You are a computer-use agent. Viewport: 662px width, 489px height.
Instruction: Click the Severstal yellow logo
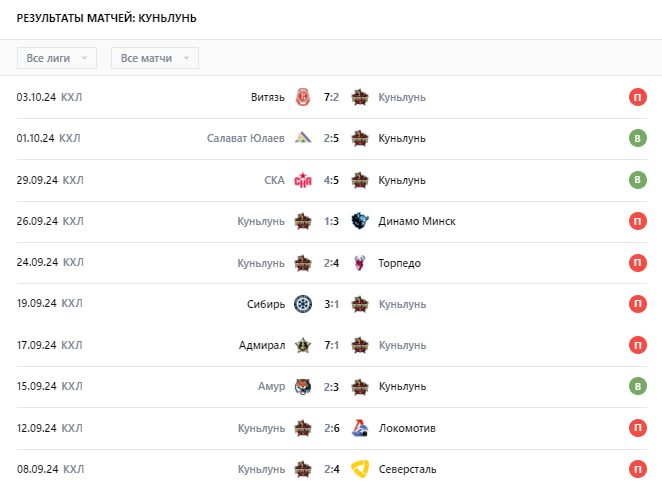pyautogui.click(x=361, y=469)
